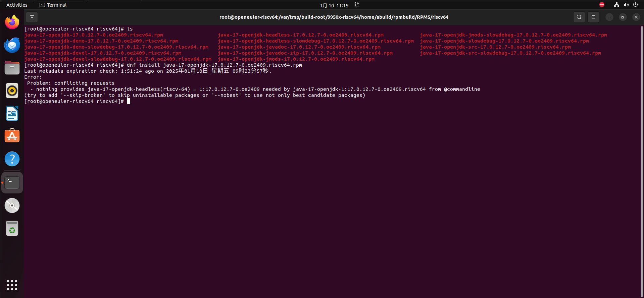Click java-17-openjdk-demo-17.0.12.7-0.oe2409.riscv64.rpm file name
Image resolution: width=644 pixels, height=298 pixels.
tap(101, 41)
